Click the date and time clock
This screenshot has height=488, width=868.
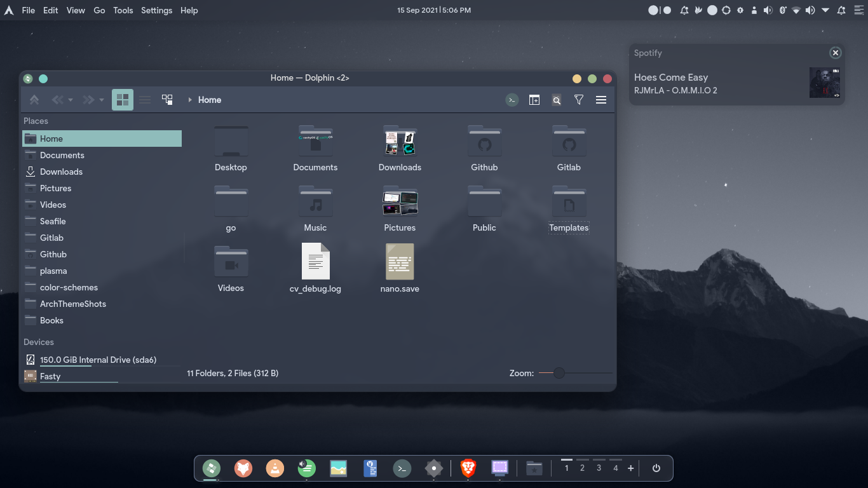434,10
